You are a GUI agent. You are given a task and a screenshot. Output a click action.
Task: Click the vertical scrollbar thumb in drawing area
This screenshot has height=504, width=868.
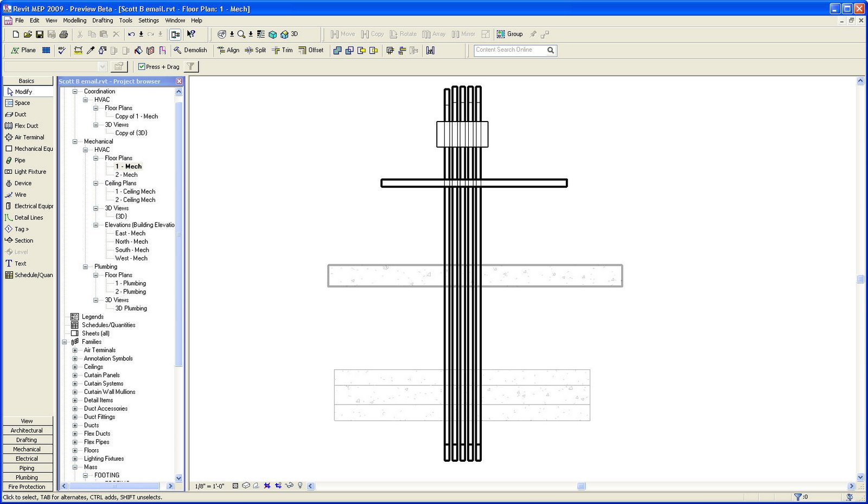pyautogui.click(x=860, y=279)
